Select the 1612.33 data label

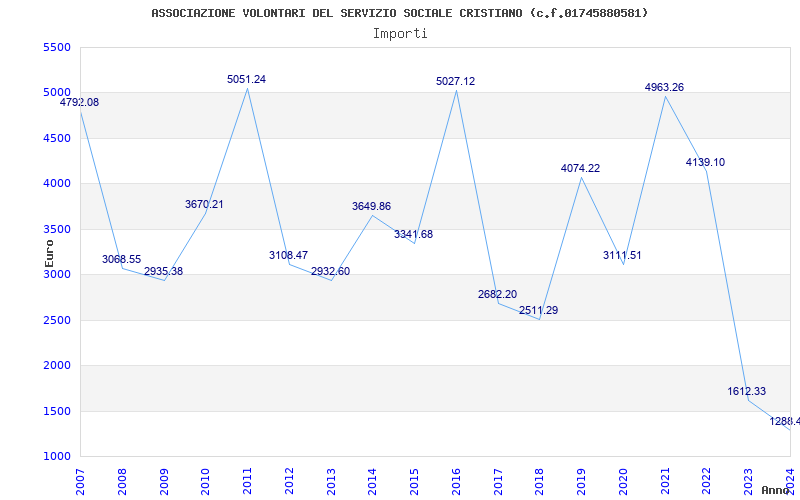747,391
